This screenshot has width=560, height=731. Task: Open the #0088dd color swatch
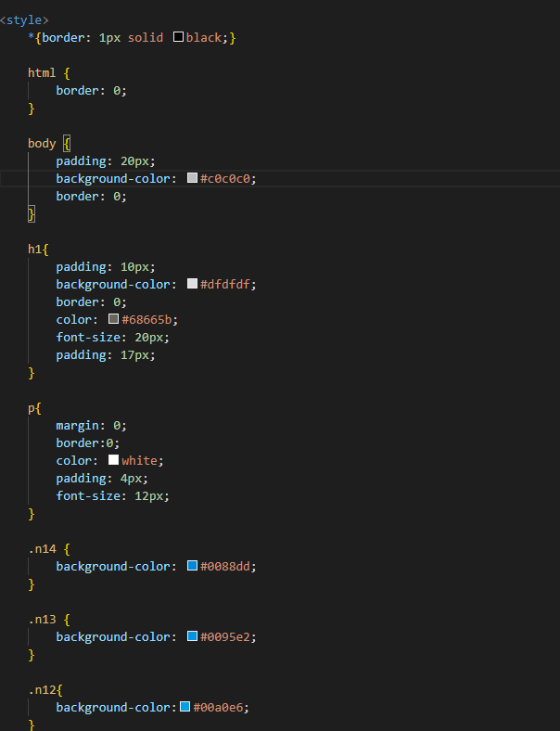coord(193,566)
